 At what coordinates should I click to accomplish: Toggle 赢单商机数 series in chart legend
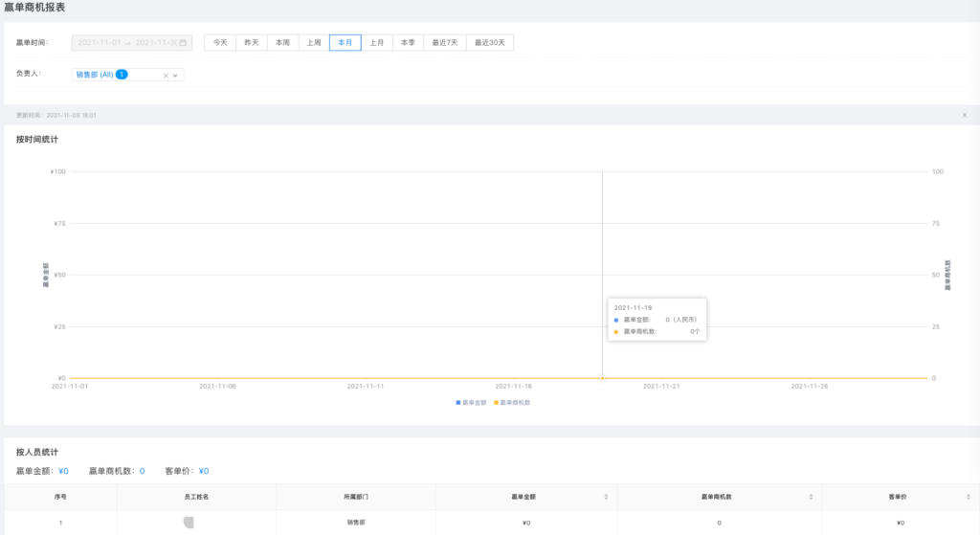click(512, 403)
